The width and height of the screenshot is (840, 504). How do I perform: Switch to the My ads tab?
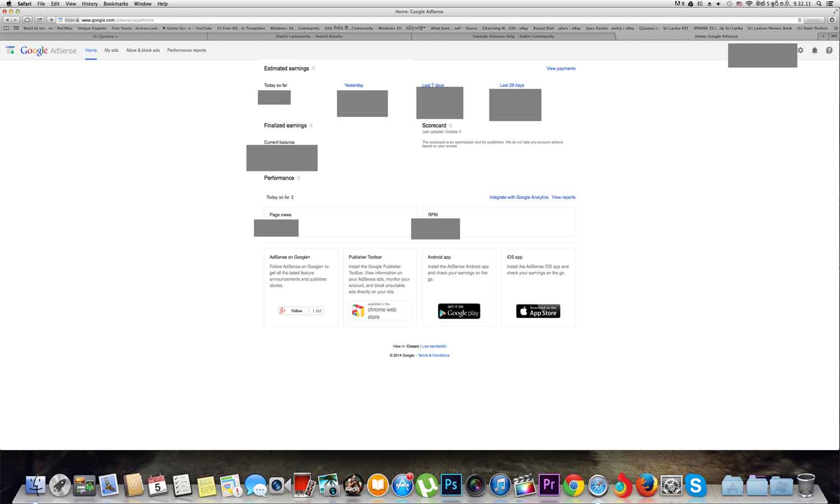point(111,50)
